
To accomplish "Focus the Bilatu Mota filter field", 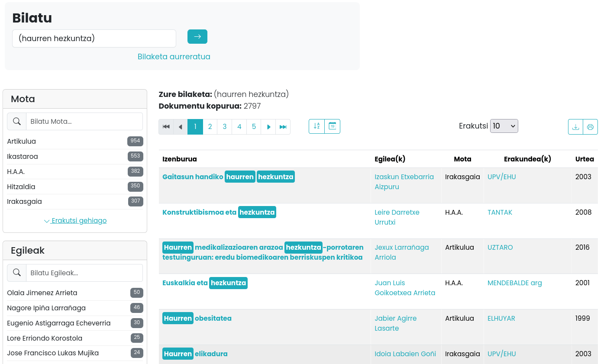I will click(84, 122).
